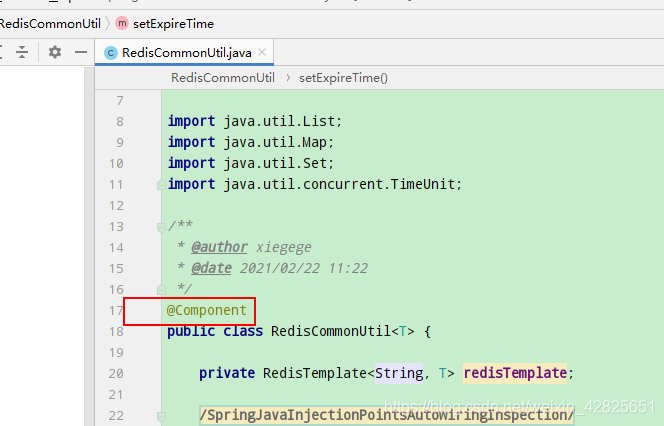Open project tool window settings gear
The height and width of the screenshot is (426, 664).
55,52
